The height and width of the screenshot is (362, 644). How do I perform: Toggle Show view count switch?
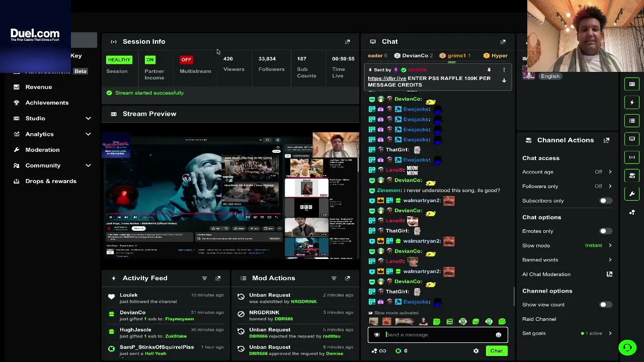[x=605, y=305]
